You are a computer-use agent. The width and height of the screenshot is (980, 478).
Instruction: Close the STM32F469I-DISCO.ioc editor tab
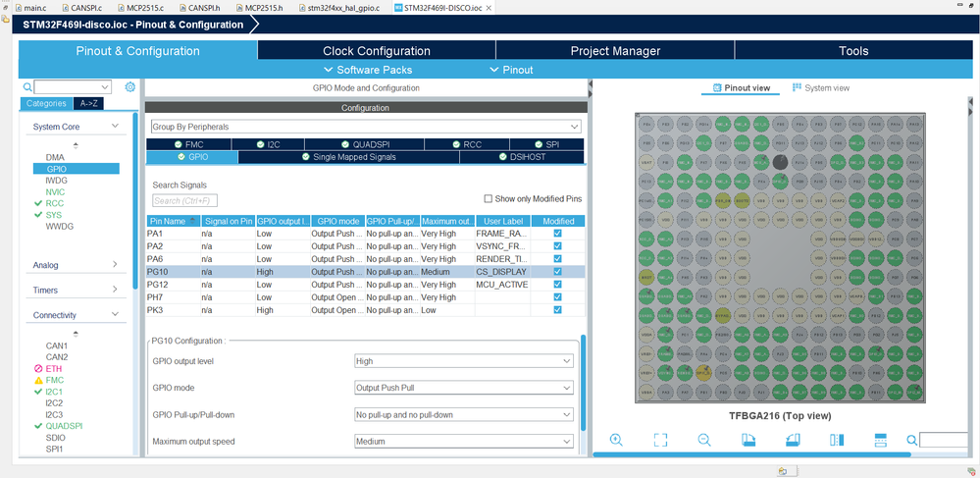(x=489, y=8)
